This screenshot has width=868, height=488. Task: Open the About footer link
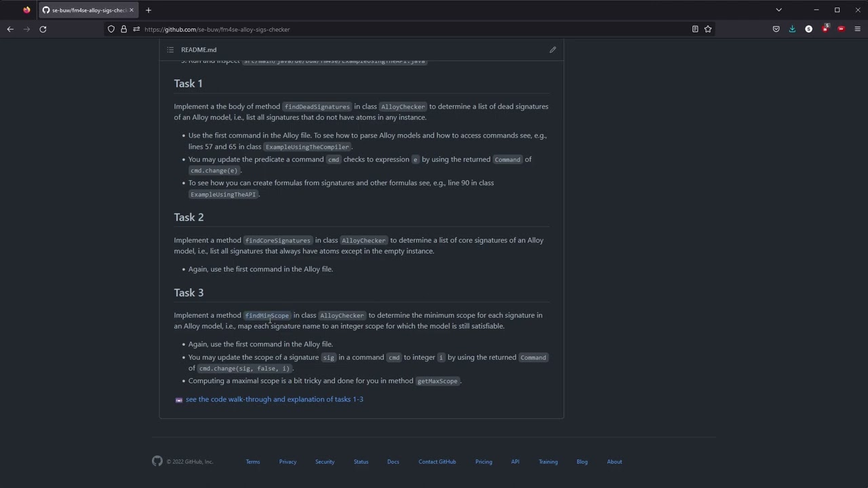(x=614, y=462)
